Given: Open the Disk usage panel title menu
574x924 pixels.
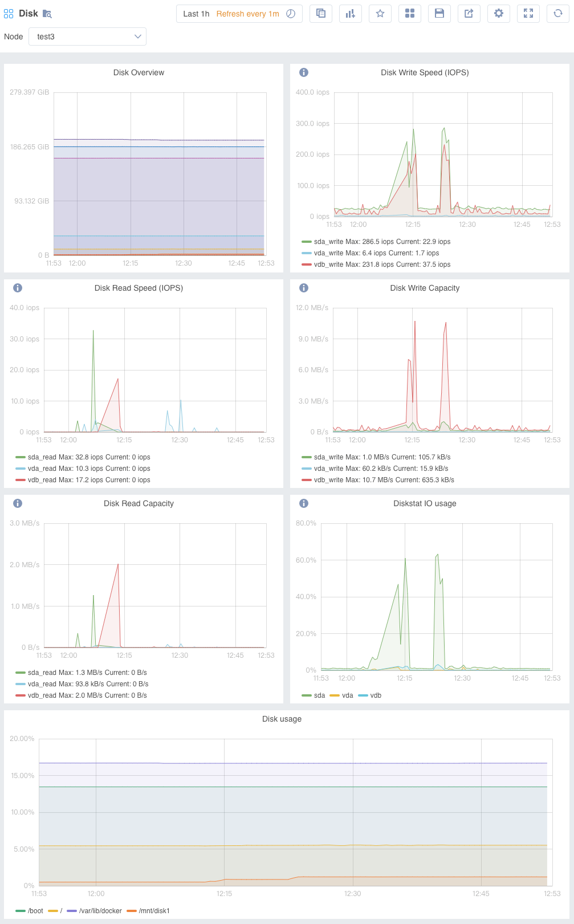Looking at the screenshot, I should 282,719.
